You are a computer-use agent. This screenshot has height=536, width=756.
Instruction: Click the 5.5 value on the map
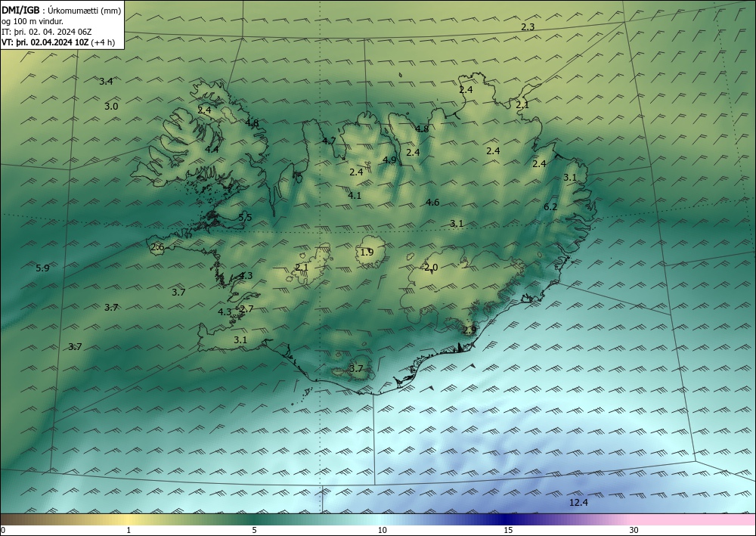pyautogui.click(x=245, y=218)
